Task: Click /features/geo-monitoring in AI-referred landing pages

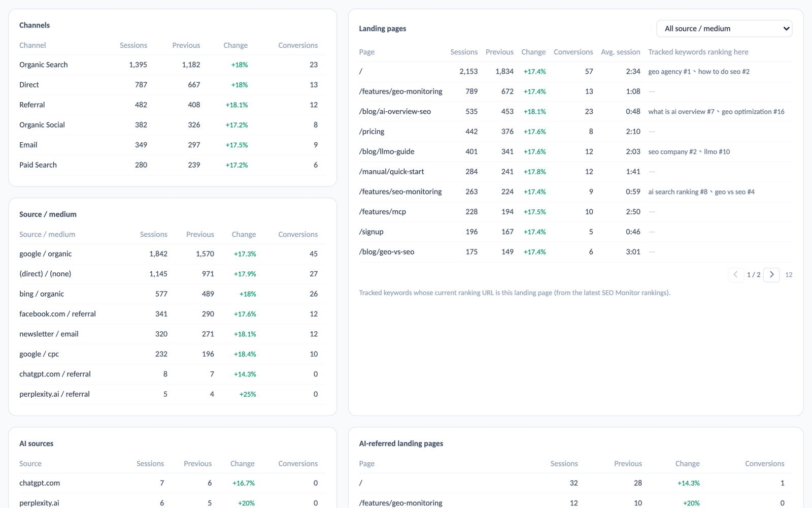Action: pyautogui.click(x=400, y=503)
